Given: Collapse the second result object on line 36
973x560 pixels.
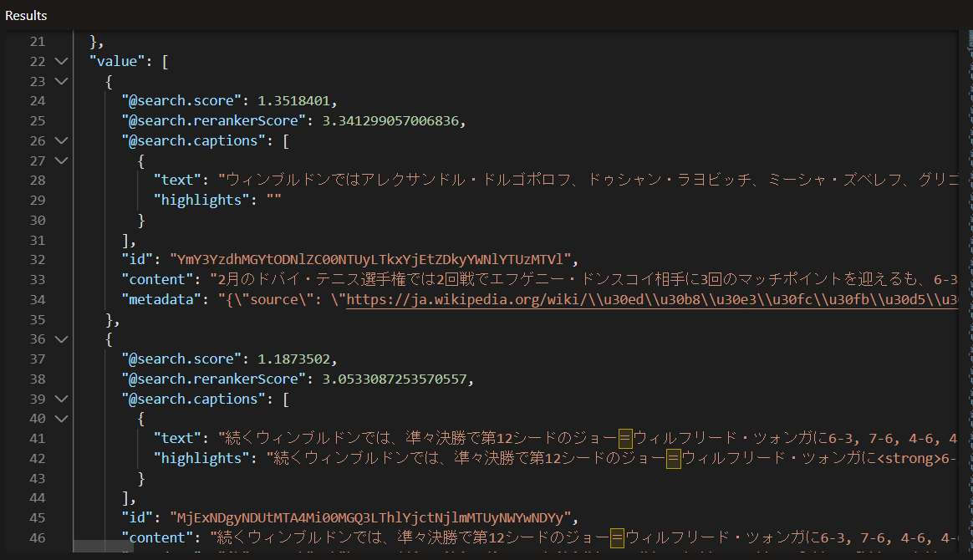Looking at the screenshot, I should 61,339.
